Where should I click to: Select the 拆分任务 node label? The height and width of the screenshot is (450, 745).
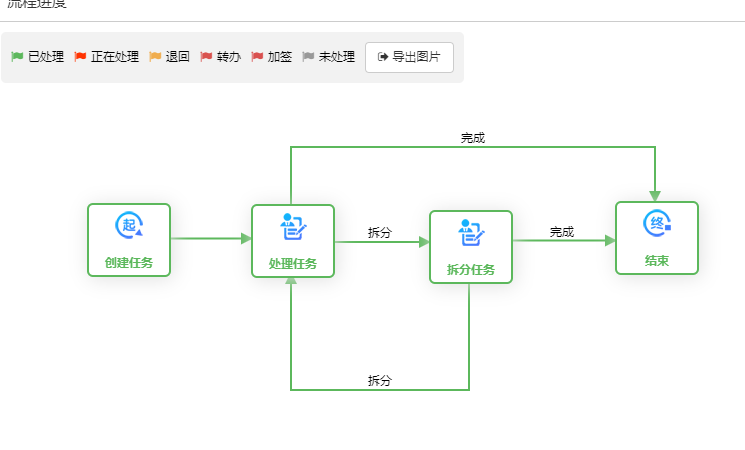pyautogui.click(x=471, y=270)
